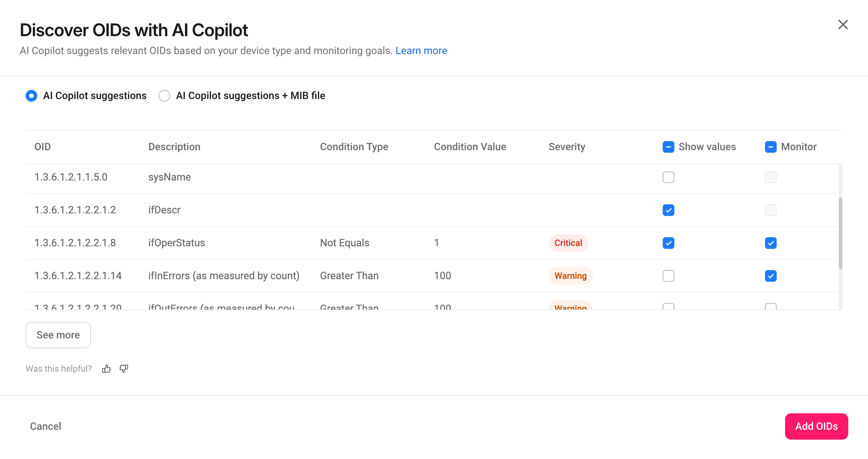Toggle the Show values header checkbox
The image size is (868, 459).
[x=669, y=147]
